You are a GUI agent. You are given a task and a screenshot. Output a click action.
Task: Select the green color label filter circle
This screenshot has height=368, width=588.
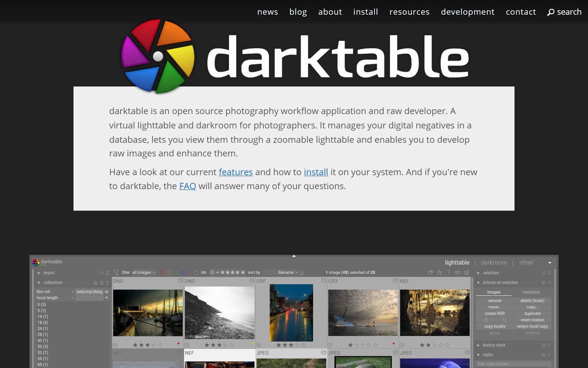176,273
